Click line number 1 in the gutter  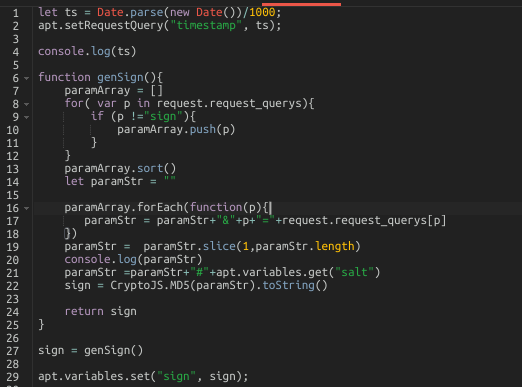point(15,13)
